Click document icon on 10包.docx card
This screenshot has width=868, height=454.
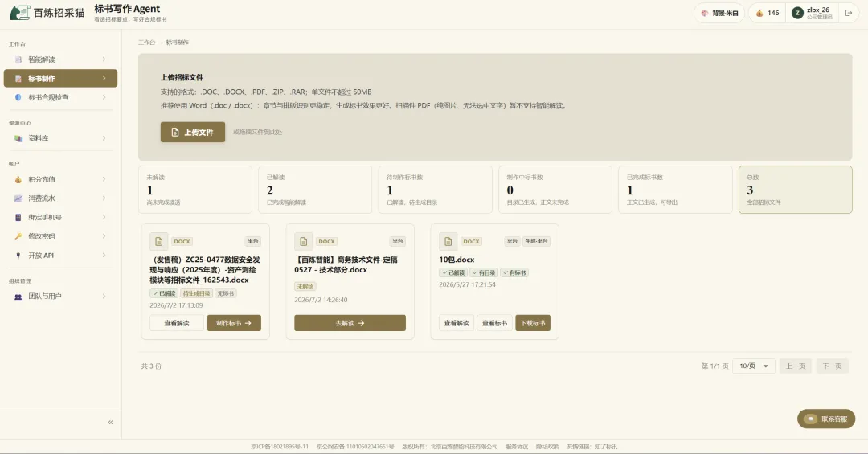[x=448, y=241]
